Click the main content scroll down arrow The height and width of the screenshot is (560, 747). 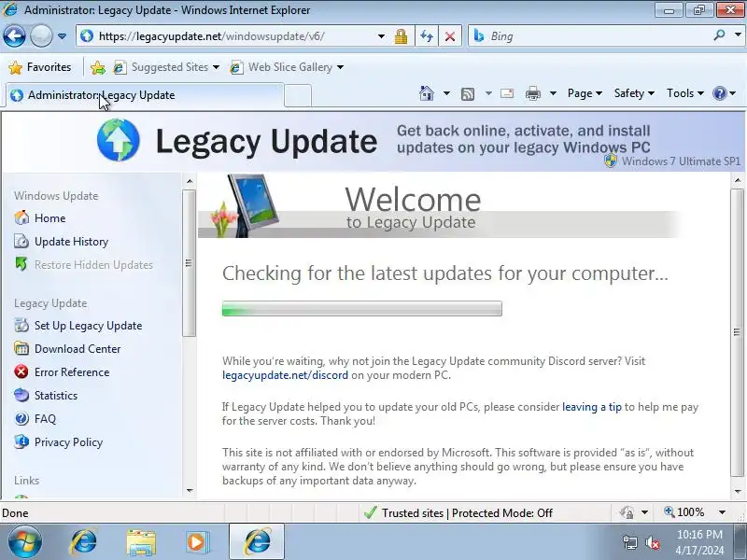pyautogui.click(x=738, y=492)
